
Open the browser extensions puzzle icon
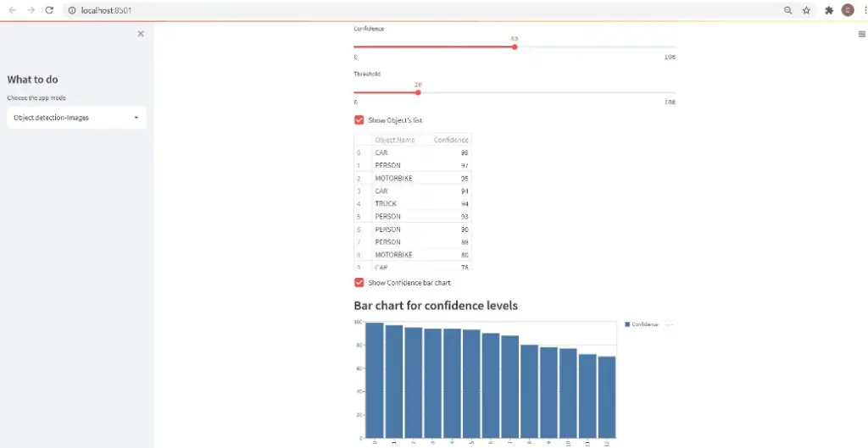[x=829, y=10]
